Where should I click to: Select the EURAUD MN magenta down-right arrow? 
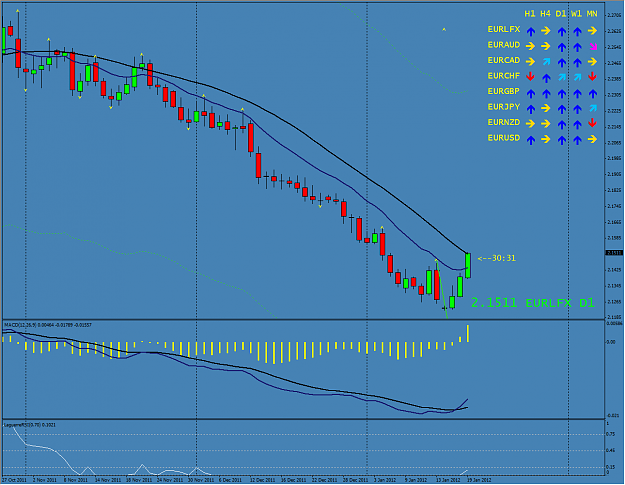593,47
